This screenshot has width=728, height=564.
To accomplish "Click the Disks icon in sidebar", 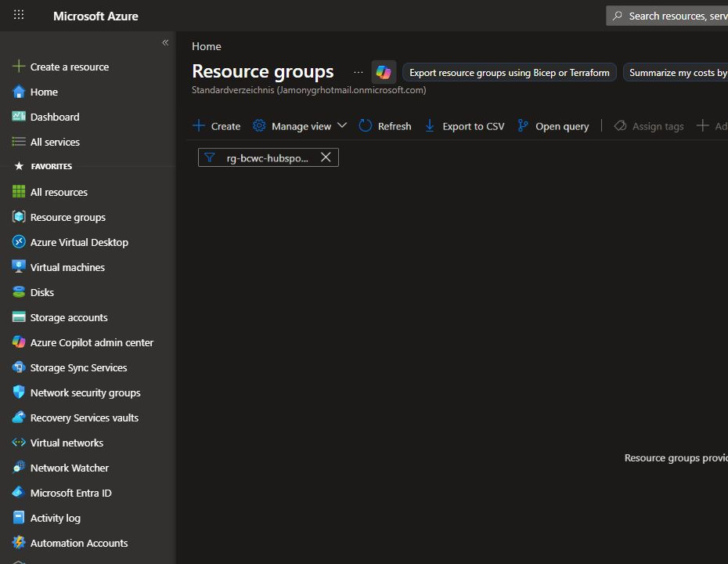I will [x=19, y=291].
